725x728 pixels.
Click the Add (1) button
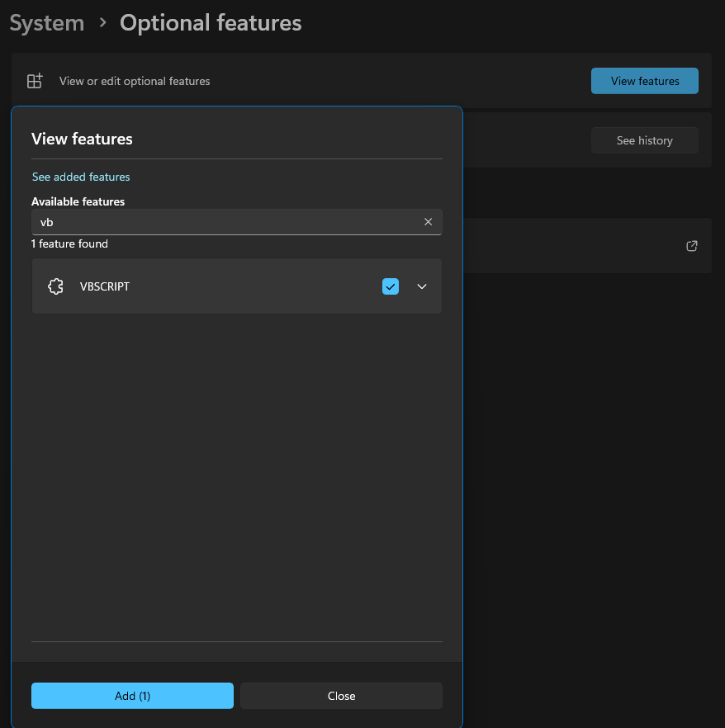point(132,696)
